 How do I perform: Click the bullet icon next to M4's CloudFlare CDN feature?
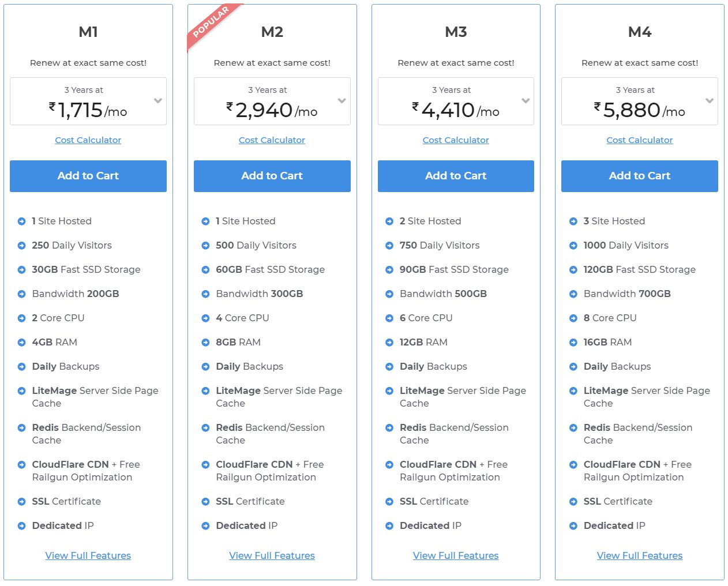(573, 464)
